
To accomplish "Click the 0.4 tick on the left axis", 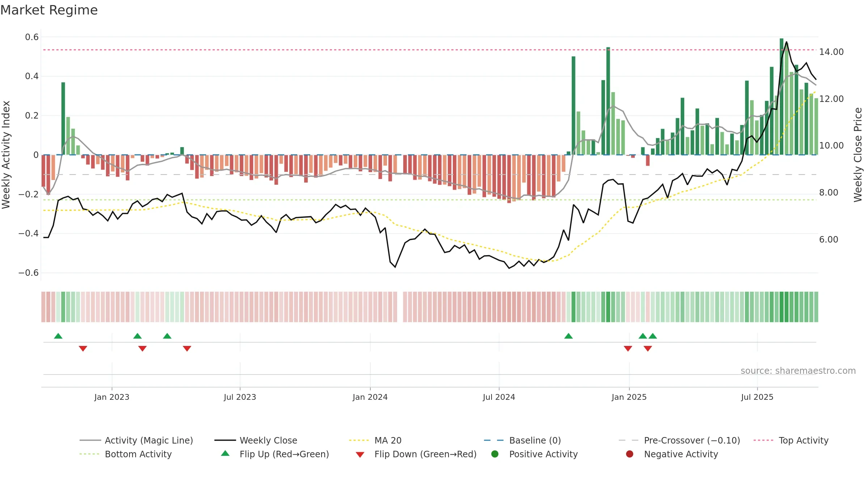I will tap(32, 76).
